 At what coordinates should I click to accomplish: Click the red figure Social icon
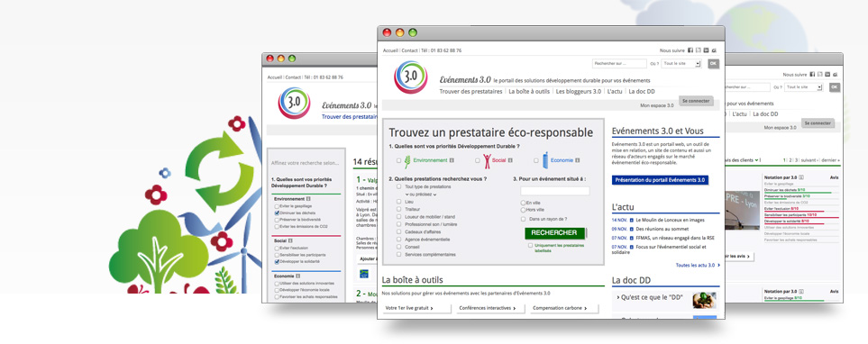tap(487, 160)
